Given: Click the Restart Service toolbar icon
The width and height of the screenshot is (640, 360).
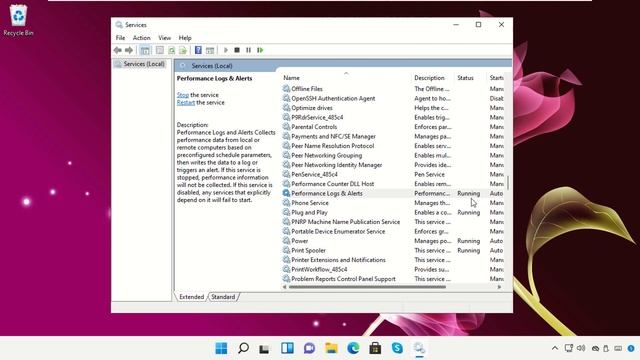Looking at the screenshot, I should pos(260,50).
